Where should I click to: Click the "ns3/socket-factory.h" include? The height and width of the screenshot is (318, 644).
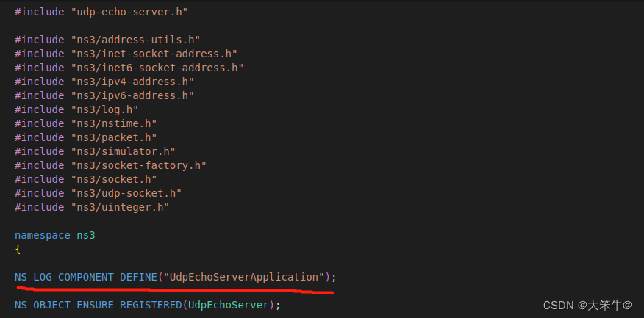coord(139,165)
